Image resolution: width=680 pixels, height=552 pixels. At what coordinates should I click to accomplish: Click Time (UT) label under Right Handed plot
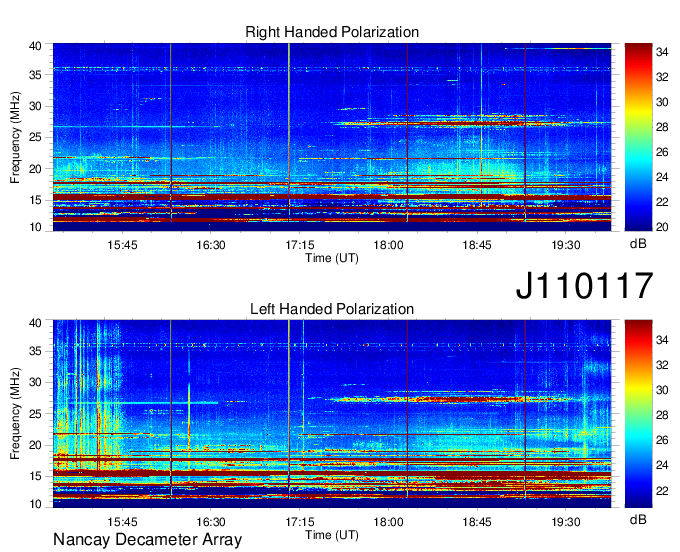[332, 258]
